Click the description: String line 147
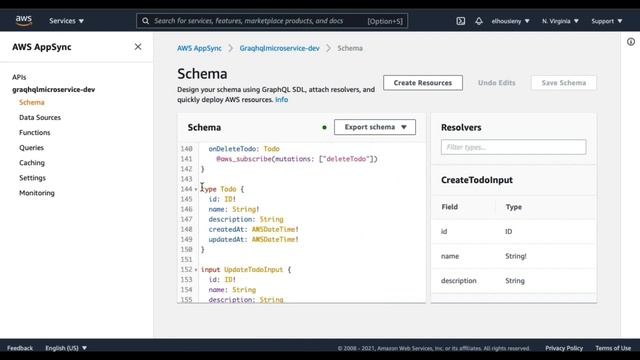640x360 pixels. (x=246, y=220)
